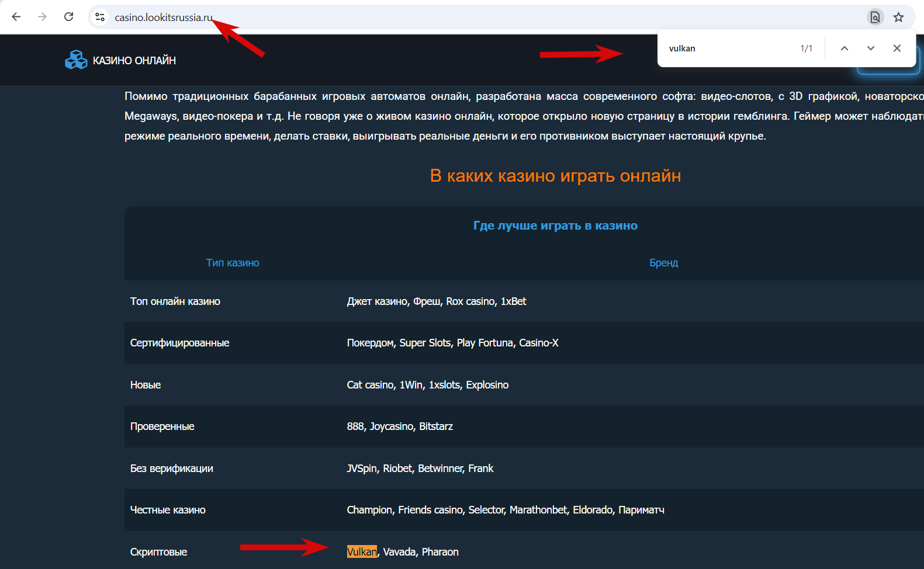Click the JVSpin, Riobet, Betwinner, Frank cell

coord(420,469)
